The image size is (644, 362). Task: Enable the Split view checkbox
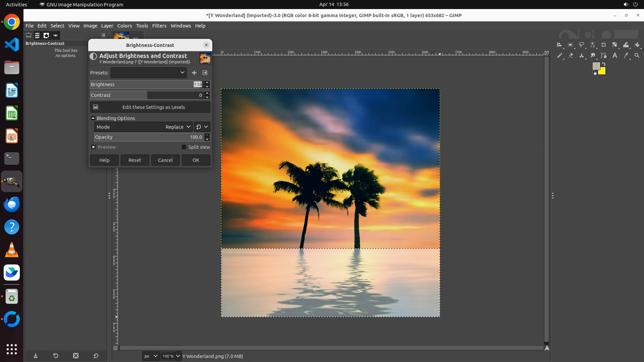pos(184,147)
